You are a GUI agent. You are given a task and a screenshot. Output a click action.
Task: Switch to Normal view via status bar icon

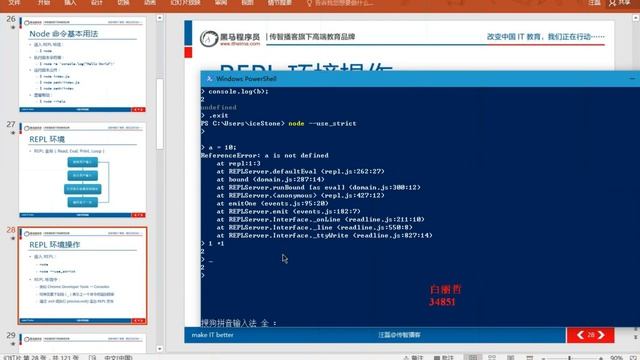tap(473, 358)
